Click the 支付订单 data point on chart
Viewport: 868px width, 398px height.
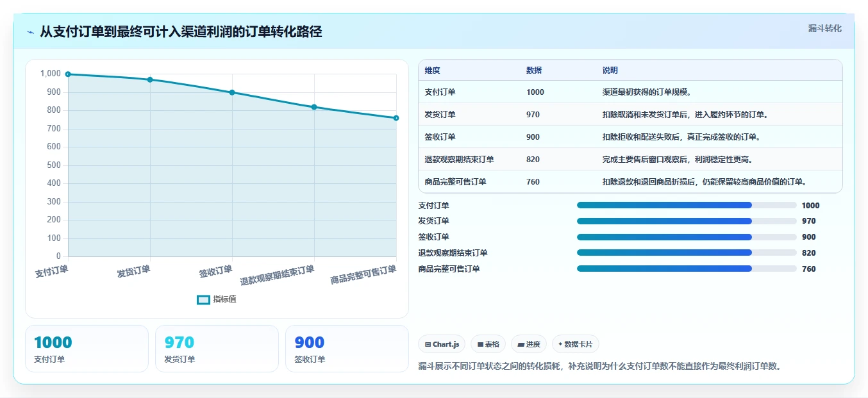coord(68,74)
